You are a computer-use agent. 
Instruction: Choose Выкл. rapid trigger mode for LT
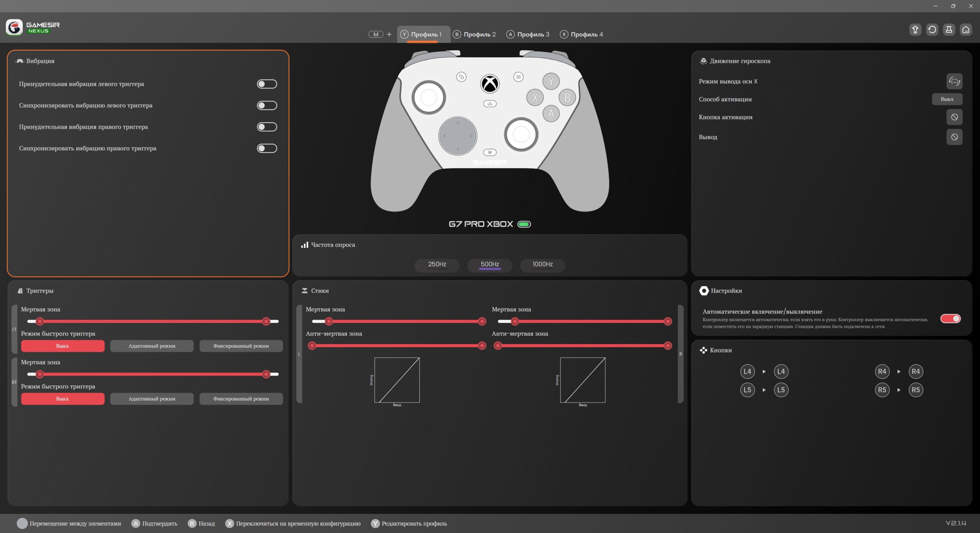[63, 346]
